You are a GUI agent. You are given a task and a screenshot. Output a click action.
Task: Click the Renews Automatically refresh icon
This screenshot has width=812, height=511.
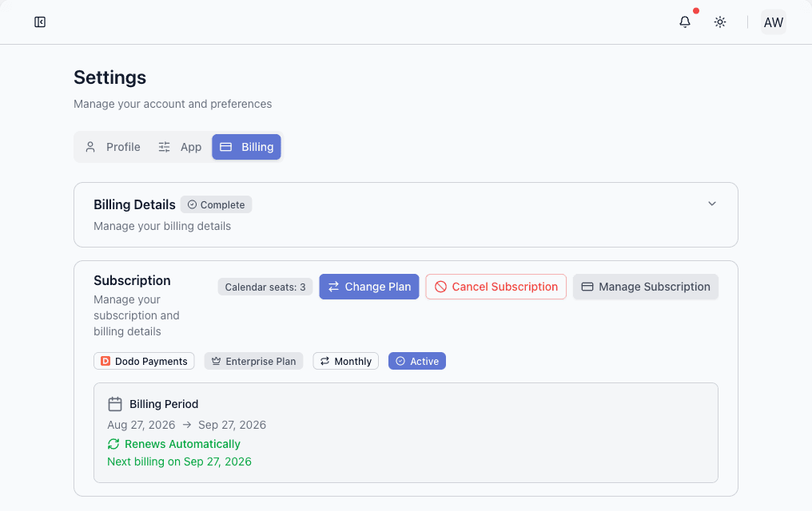pyautogui.click(x=113, y=444)
